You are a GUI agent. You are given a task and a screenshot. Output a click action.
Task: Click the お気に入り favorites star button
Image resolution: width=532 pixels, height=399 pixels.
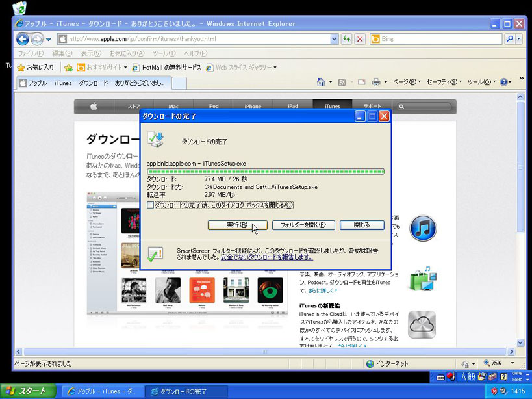coord(36,68)
